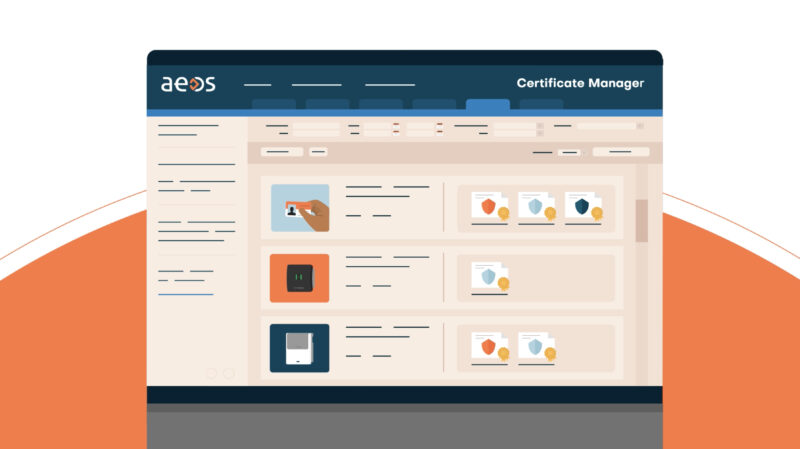Click the Certificate Manager title text
Viewport: 800px width, 449px height.
[x=580, y=83]
